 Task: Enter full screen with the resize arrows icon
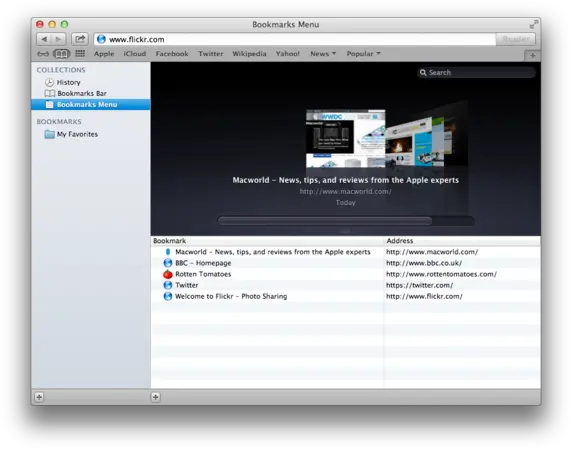534,24
